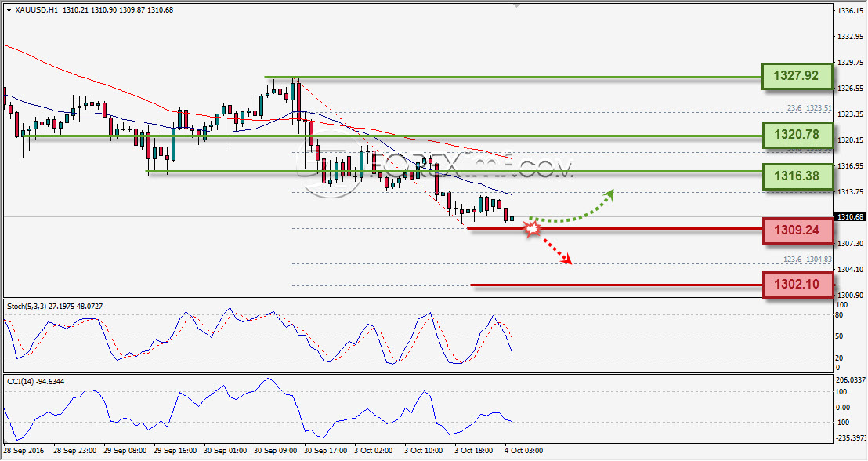This screenshot has width=868, height=461.
Task: Select the green horizontal line at 1327.92
Action: tap(512, 77)
